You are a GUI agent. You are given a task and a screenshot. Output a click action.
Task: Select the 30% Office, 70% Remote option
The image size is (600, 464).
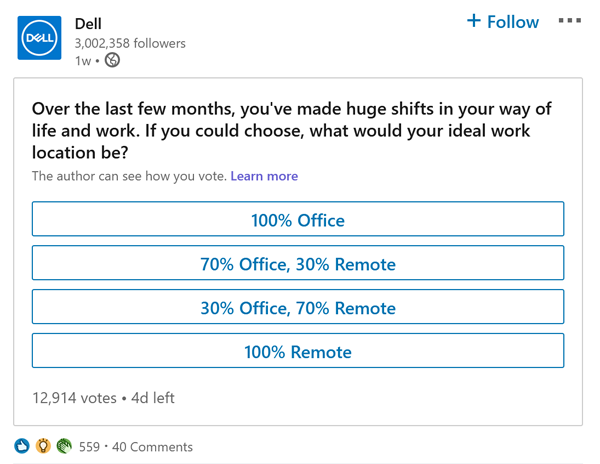coord(298,308)
